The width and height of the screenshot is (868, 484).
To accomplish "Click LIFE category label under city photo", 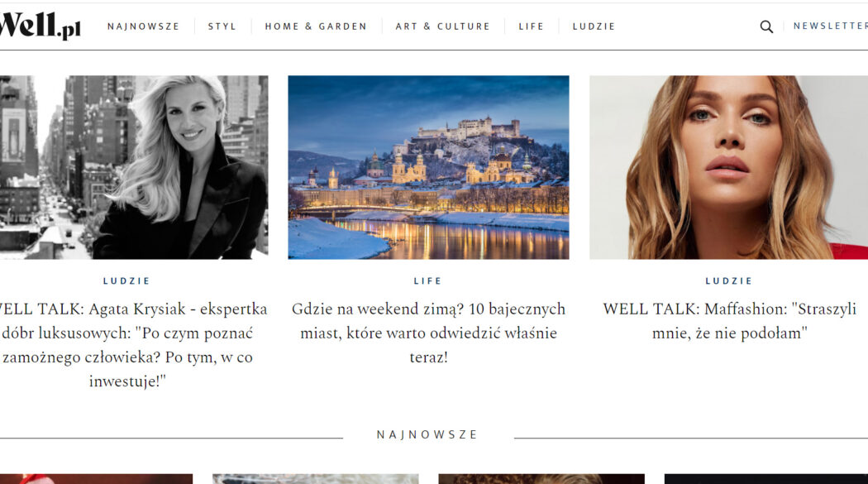I will (x=428, y=280).
